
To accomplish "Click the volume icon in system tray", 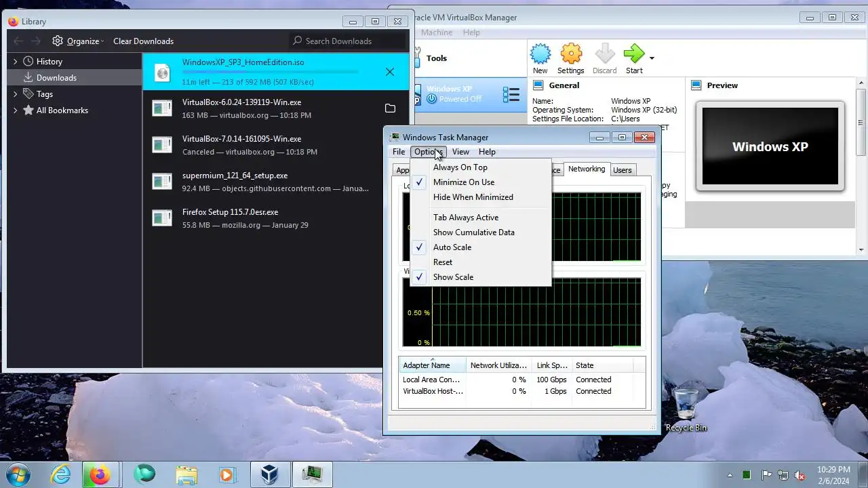I will click(800, 475).
